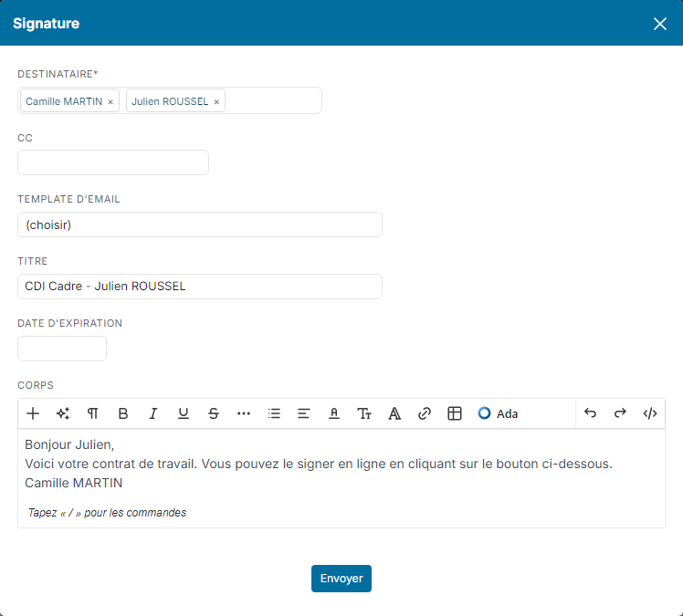Viewport: 683px width, 616px height.
Task: Click the Envoyer button
Action: coord(341,578)
